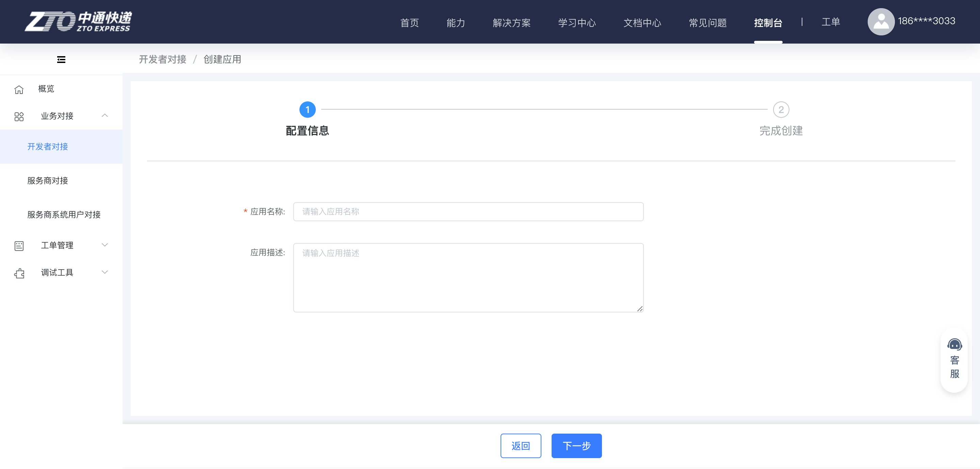
Task: Open 首页 in top navigation
Action: 409,23
